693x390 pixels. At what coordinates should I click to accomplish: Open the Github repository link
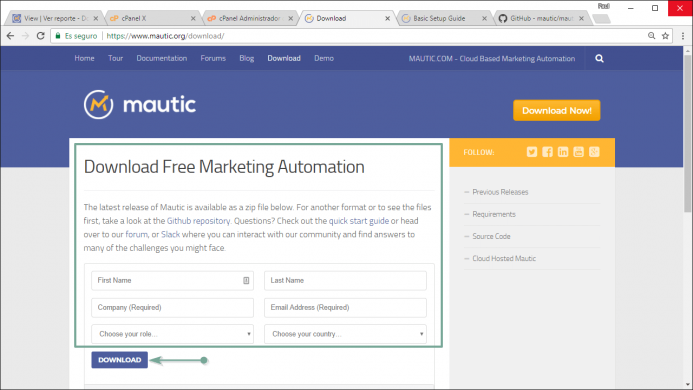pos(198,221)
